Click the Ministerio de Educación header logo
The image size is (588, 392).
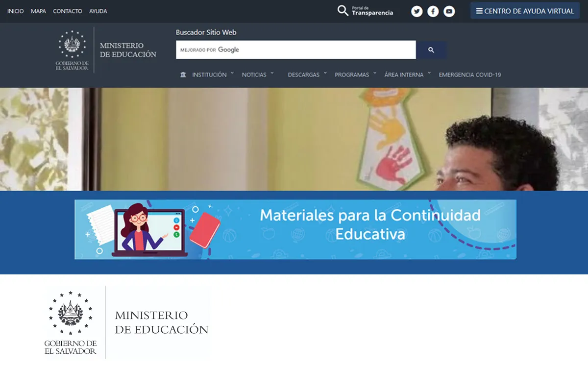point(106,50)
